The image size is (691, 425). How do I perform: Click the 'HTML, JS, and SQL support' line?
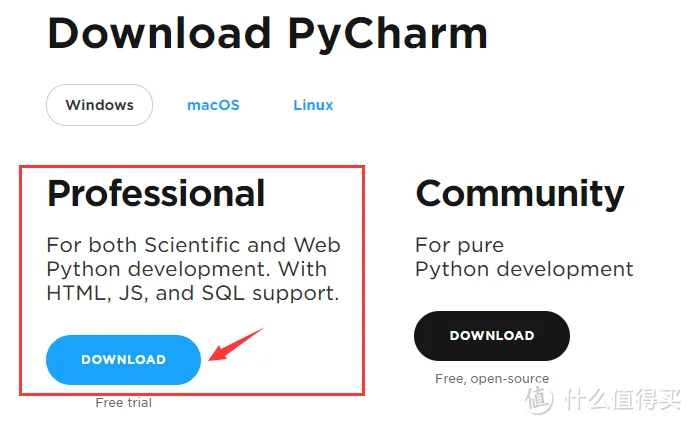click(x=193, y=294)
